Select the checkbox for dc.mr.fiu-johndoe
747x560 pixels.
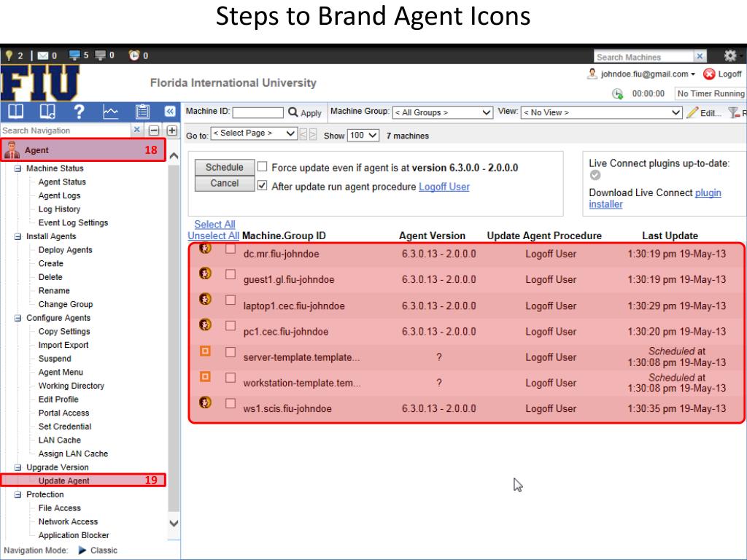point(231,249)
